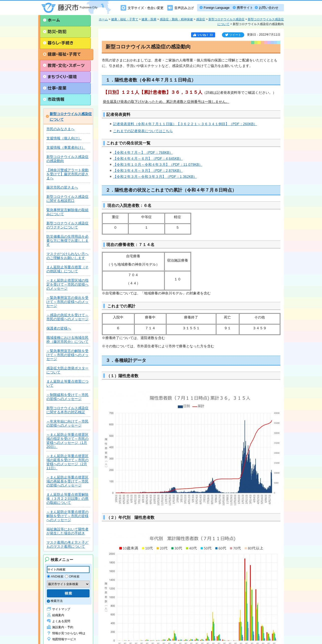This screenshot has height=644, width=322.
Task: Click the table cell showing ３１５５１
Action: tap(191, 329)
